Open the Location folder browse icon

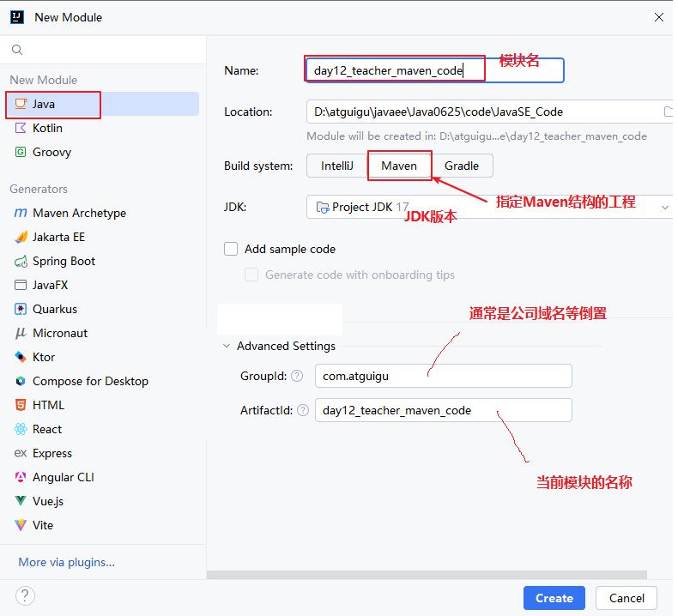[669, 112]
